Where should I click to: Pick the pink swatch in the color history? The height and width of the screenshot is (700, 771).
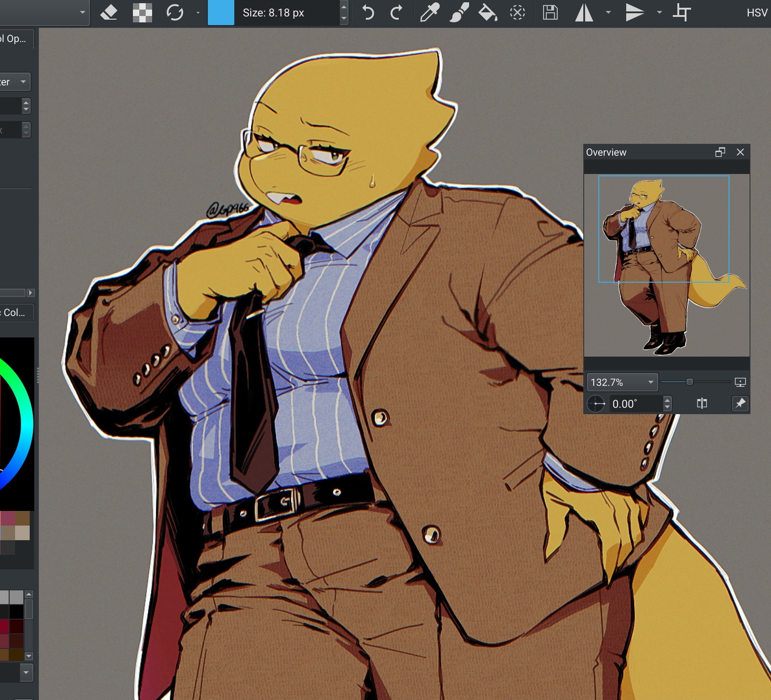8,519
